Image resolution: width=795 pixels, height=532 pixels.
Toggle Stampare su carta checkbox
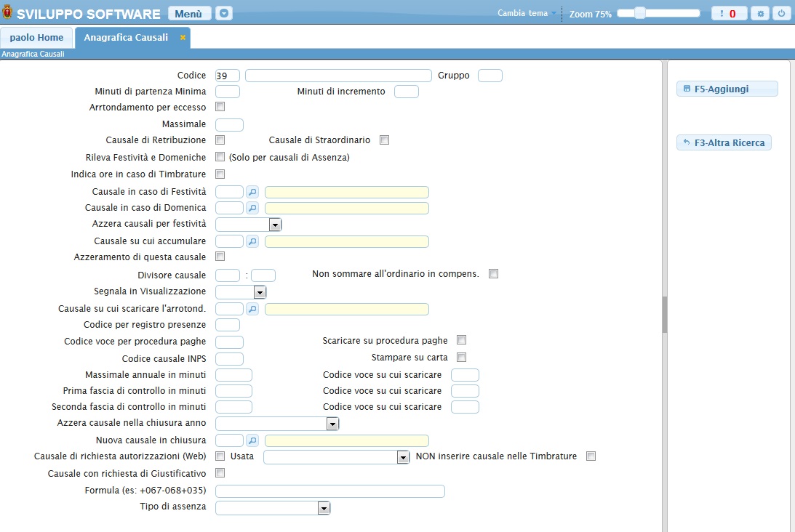[461, 358]
